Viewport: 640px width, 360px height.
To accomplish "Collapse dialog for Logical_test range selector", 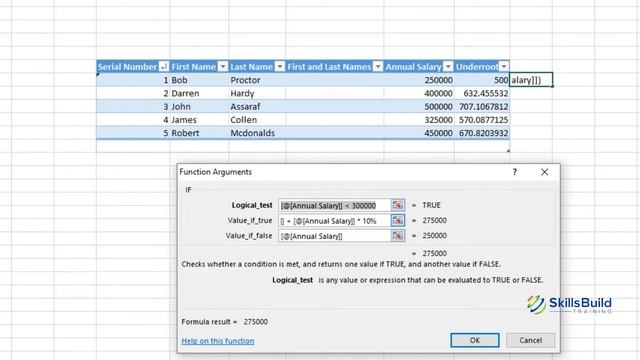I will point(398,205).
